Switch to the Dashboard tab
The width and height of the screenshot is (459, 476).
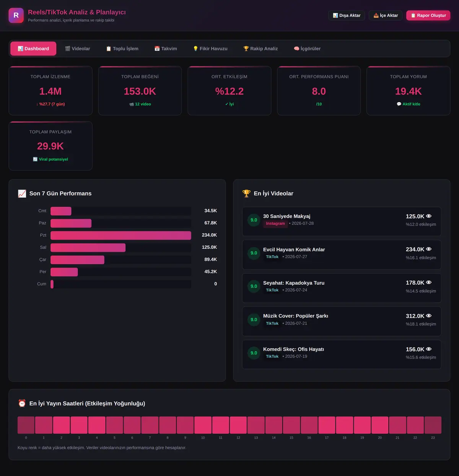click(33, 49)
